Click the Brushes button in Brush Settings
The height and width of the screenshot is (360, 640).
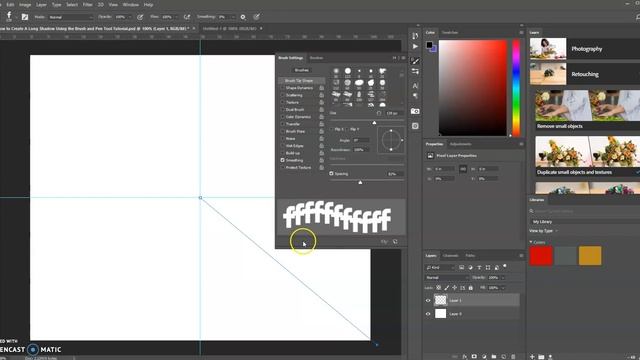click(x=302, y=70)
